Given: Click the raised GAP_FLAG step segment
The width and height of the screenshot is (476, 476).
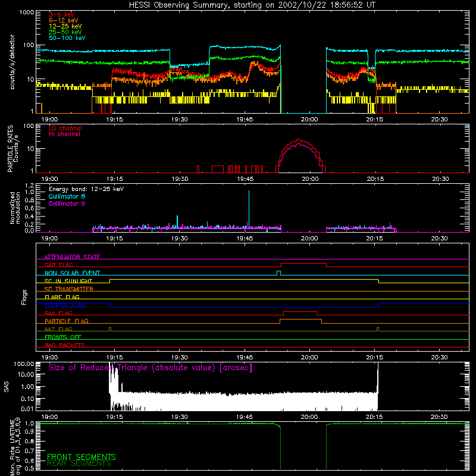Looking at the screenshot, I should pyautogui.click(x=304, y=263).
